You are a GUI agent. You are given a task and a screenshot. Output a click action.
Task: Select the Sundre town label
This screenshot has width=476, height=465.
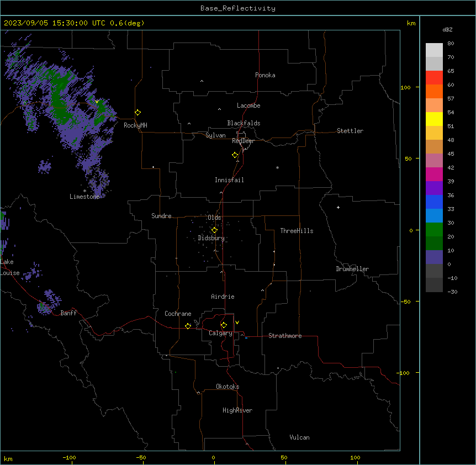click(x=161, y=216)
